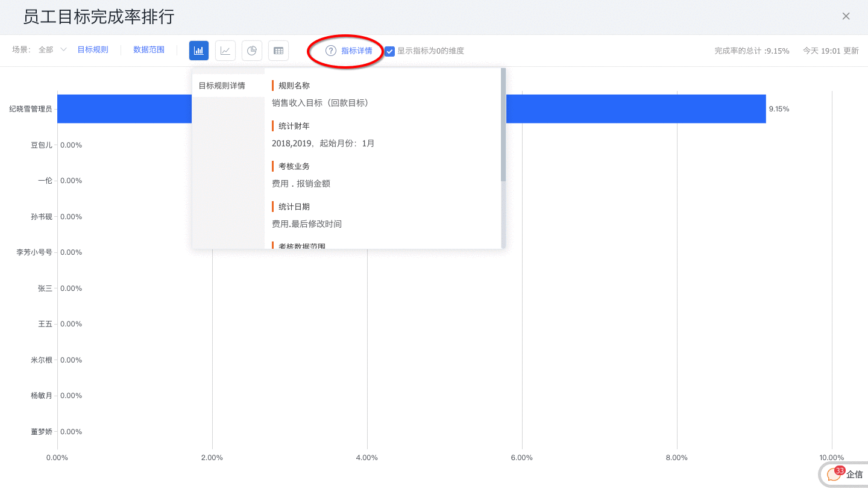This screenshot has height=492, width=868.
Task: Click the 纪晓雪管理员 axis label
Action: (30, 109)
